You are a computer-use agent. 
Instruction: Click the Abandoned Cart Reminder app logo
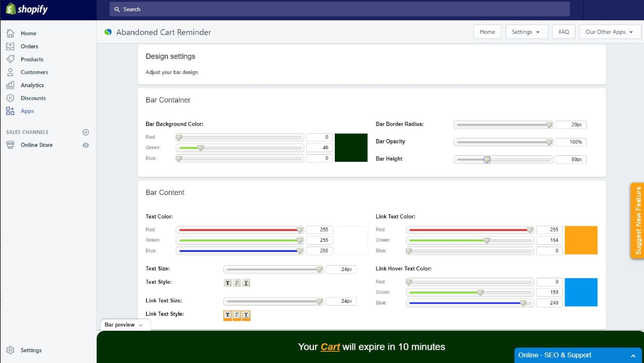tap(108, 32)
